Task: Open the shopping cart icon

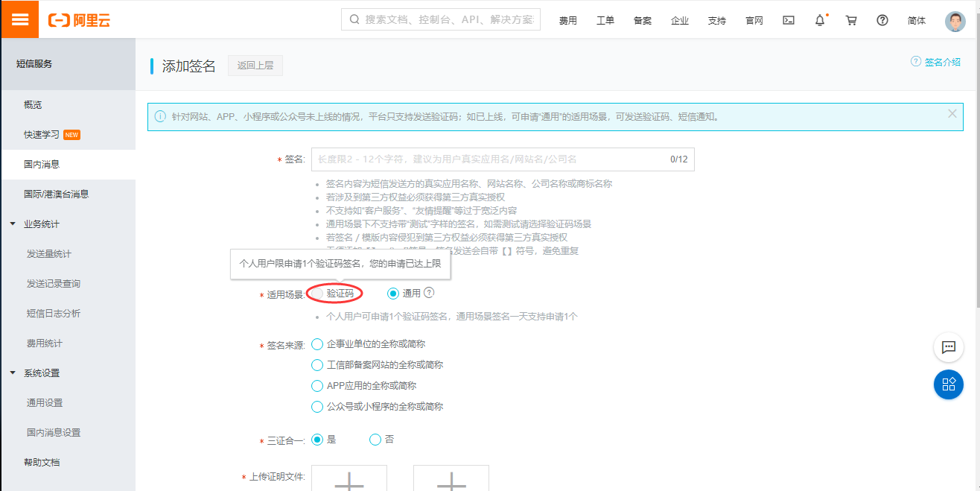Action: (850, 20)
